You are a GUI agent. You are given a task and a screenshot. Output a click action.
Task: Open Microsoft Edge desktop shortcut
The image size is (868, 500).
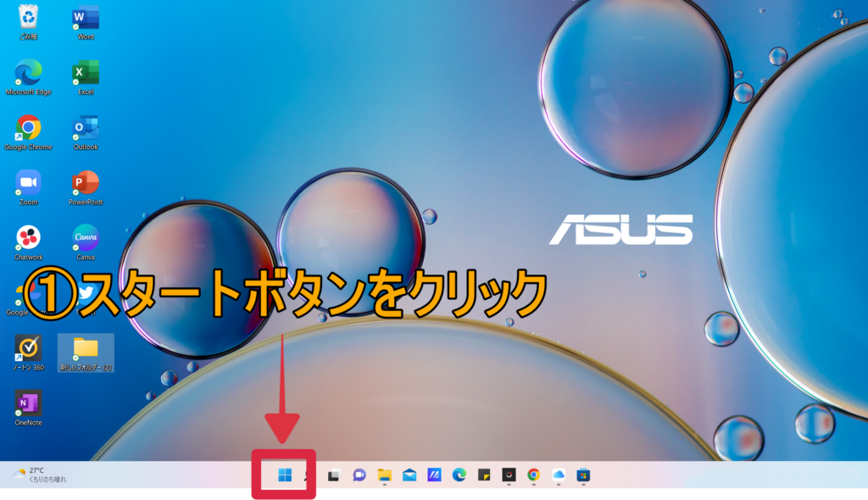(28, 77)
